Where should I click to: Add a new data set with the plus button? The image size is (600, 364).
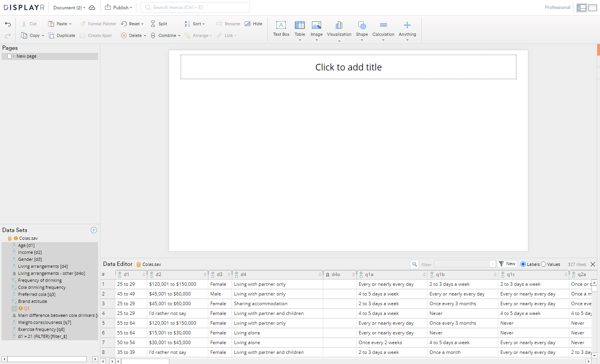[x=94, y=230]
